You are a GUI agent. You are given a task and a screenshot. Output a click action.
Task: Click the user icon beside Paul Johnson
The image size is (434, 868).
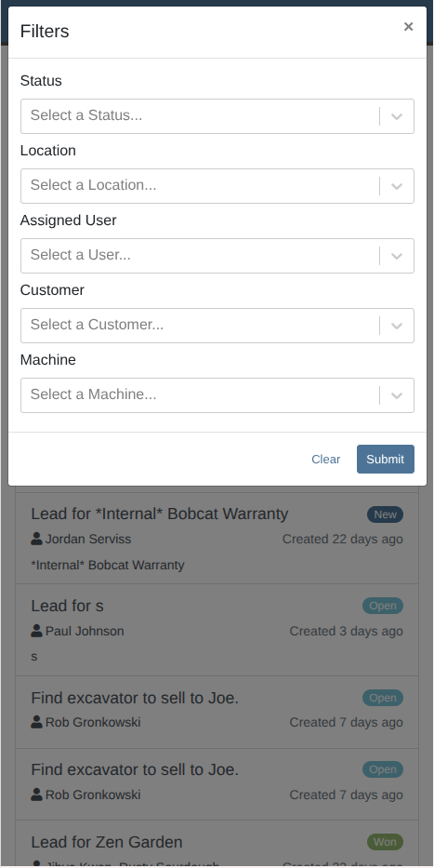click(36, 631)
